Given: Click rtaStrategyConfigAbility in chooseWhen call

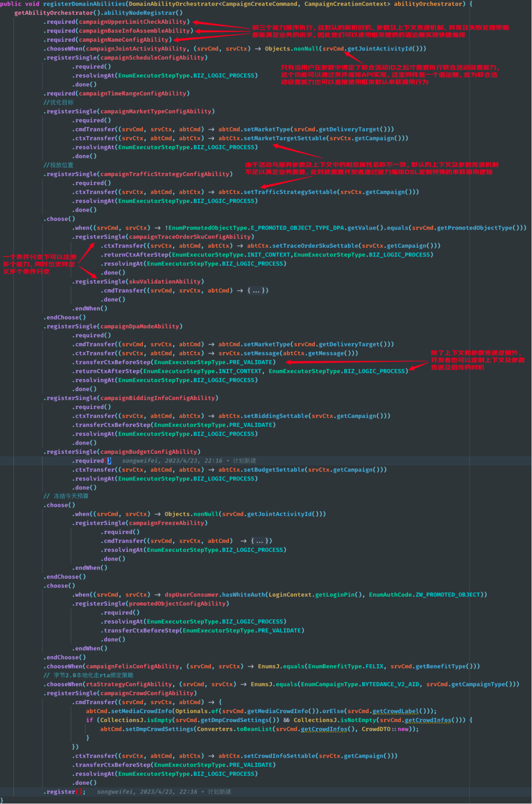Looking at the screenshot, I should (x=129, y=685).
